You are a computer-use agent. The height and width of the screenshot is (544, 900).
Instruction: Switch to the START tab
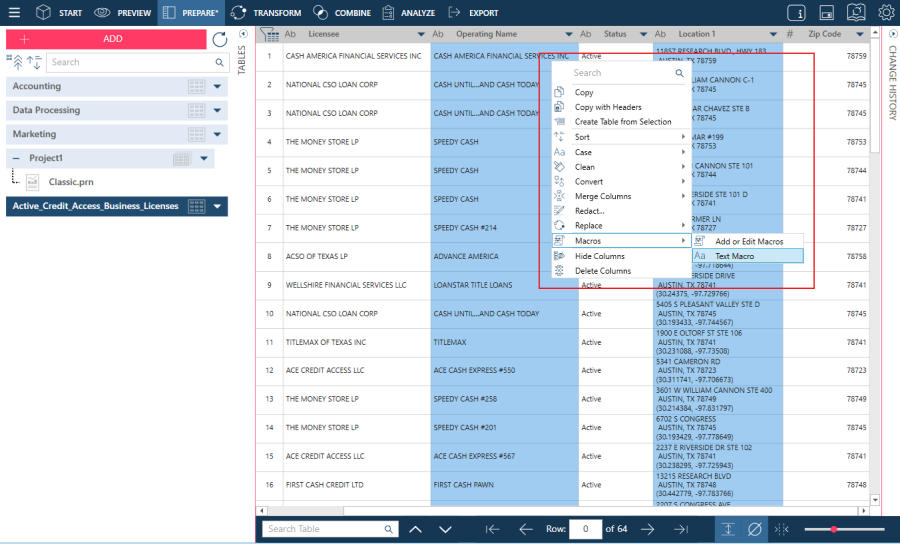(59, 13)
